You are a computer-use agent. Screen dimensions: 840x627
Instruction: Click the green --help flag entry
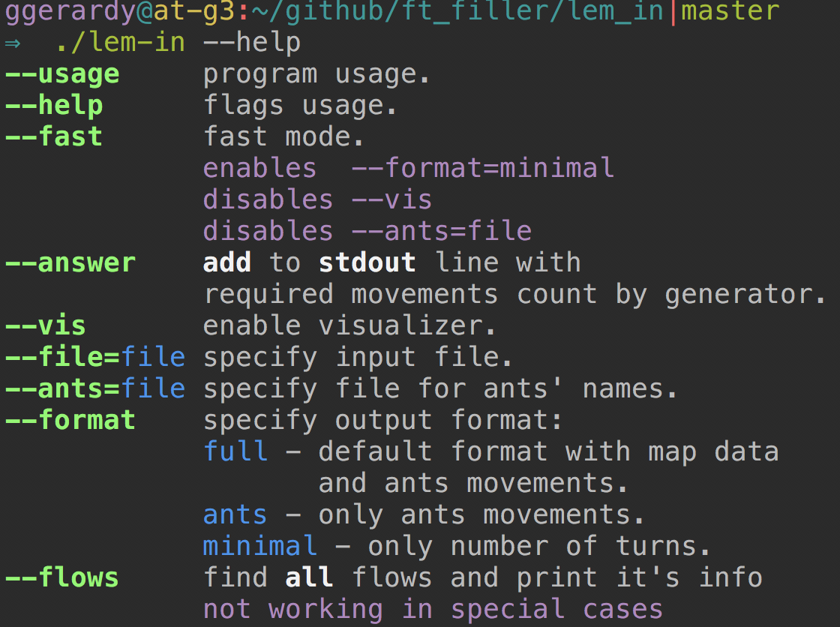[x=53, y=106]
